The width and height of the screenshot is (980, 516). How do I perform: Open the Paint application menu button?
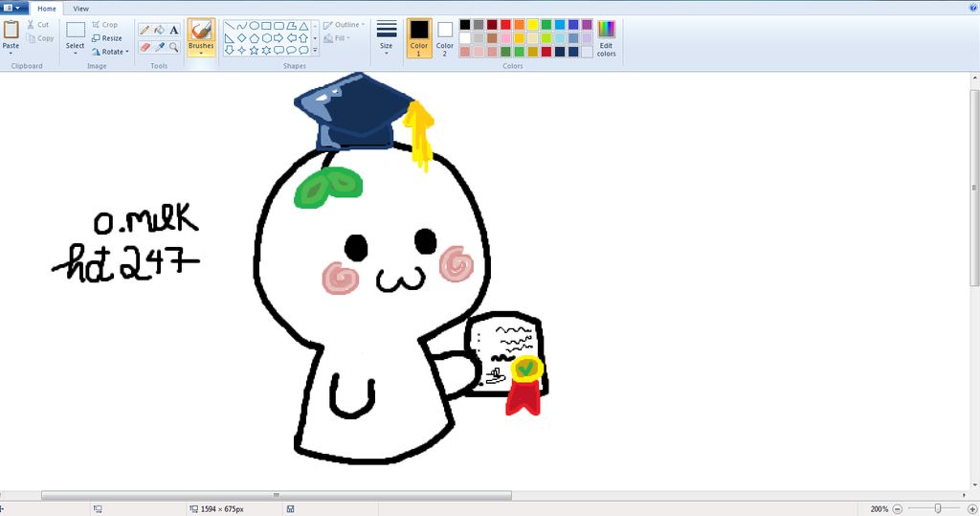pos(12,8)
